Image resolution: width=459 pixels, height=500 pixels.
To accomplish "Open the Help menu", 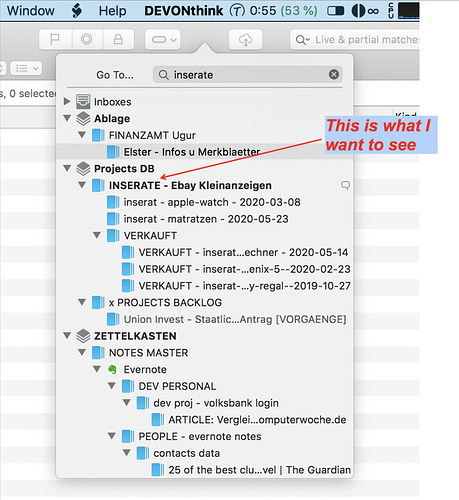I will pos(112,11).
